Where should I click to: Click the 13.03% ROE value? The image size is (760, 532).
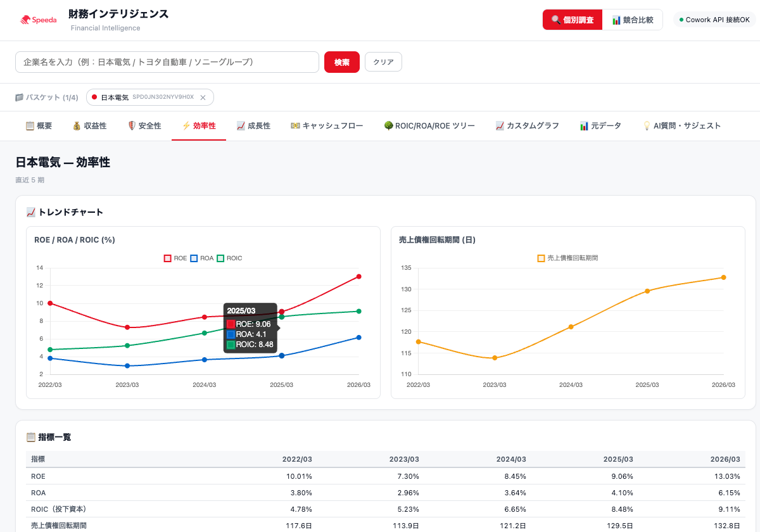coord(727,476)
